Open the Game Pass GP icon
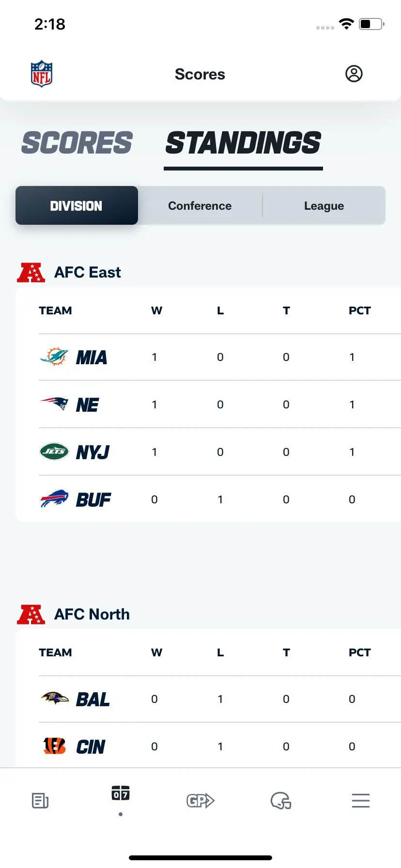Image resolution: width=401 pixels, height=868 pixels. [x=200, y=801]
